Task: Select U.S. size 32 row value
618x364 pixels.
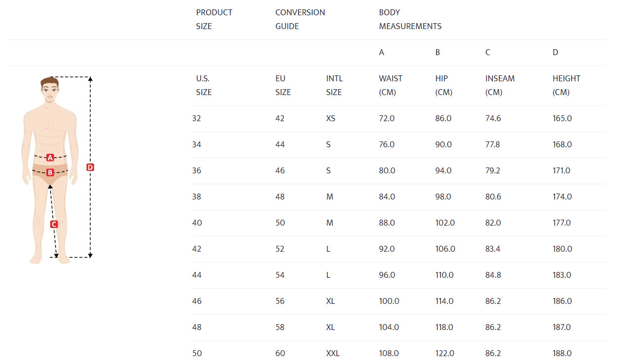Action: pos(197,118)
